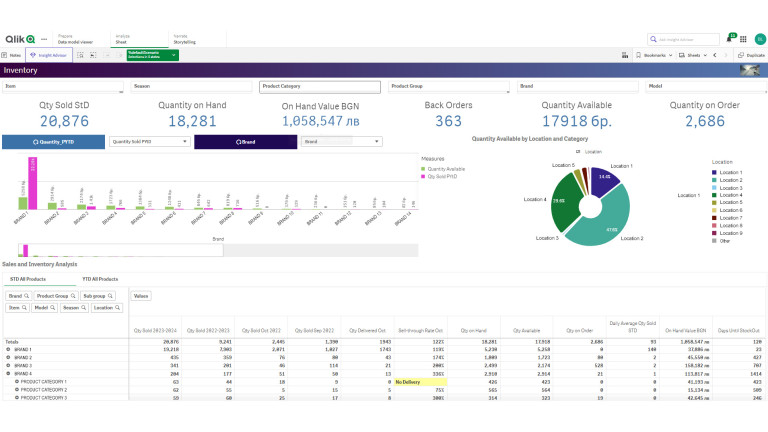Click the smart search selection icon
Image resolution: width=768 pixels, height=432 pixels.
point(80,55)
